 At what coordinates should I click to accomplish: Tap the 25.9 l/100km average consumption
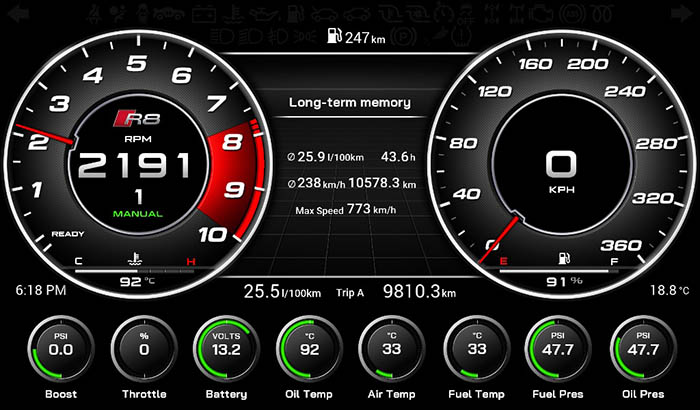[x=326, y=157]
